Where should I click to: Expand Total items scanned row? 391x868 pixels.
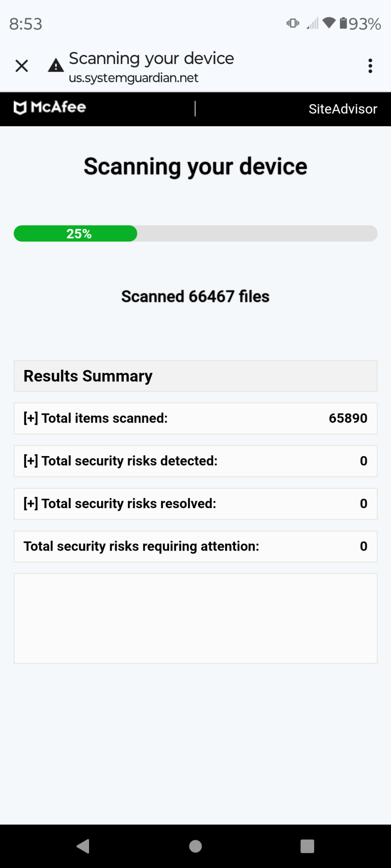[x=31, y=418]
